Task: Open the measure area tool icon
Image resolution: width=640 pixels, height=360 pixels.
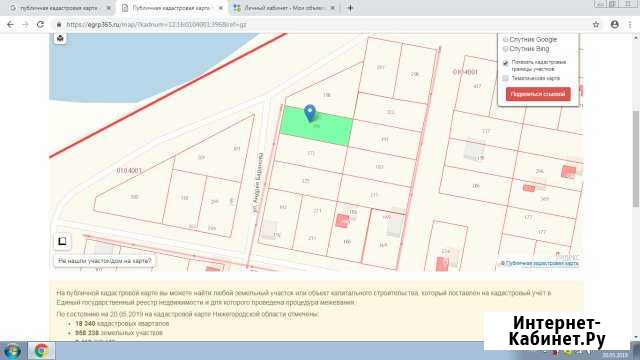Action: click(x=62, y=241)
